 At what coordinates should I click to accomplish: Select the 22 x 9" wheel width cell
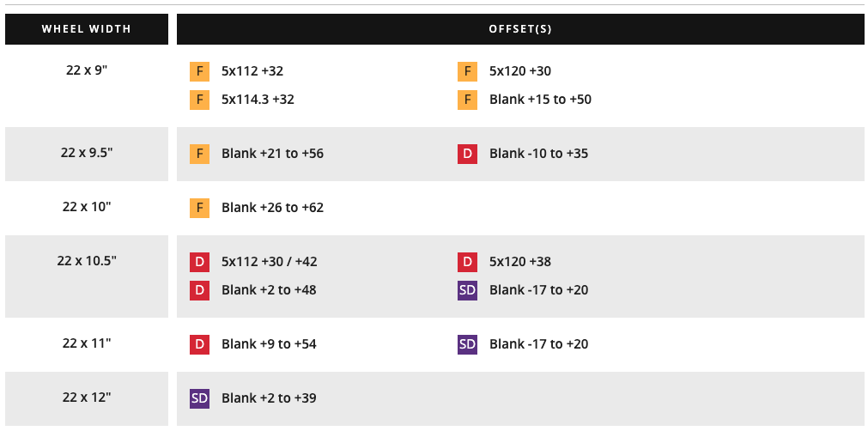pos(87,86)
